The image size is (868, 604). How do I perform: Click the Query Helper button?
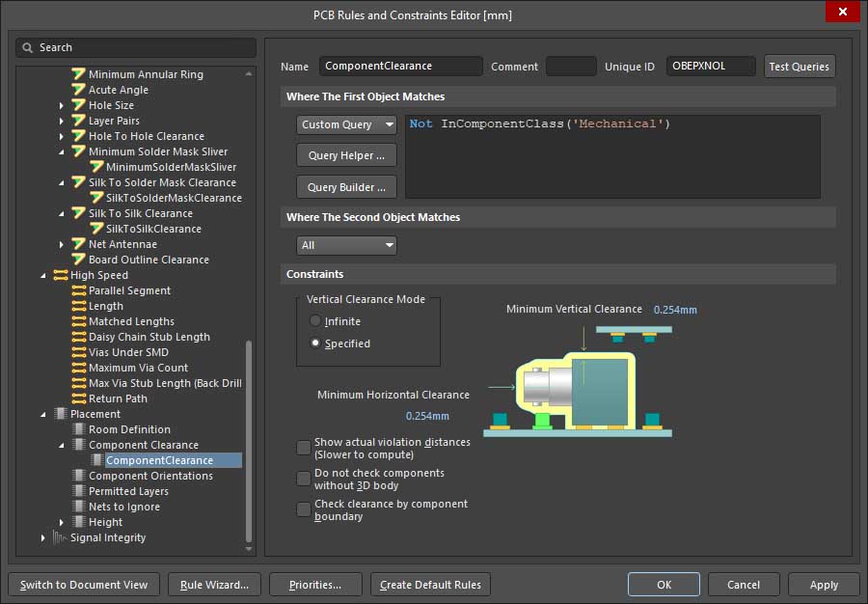click(346, 155)
